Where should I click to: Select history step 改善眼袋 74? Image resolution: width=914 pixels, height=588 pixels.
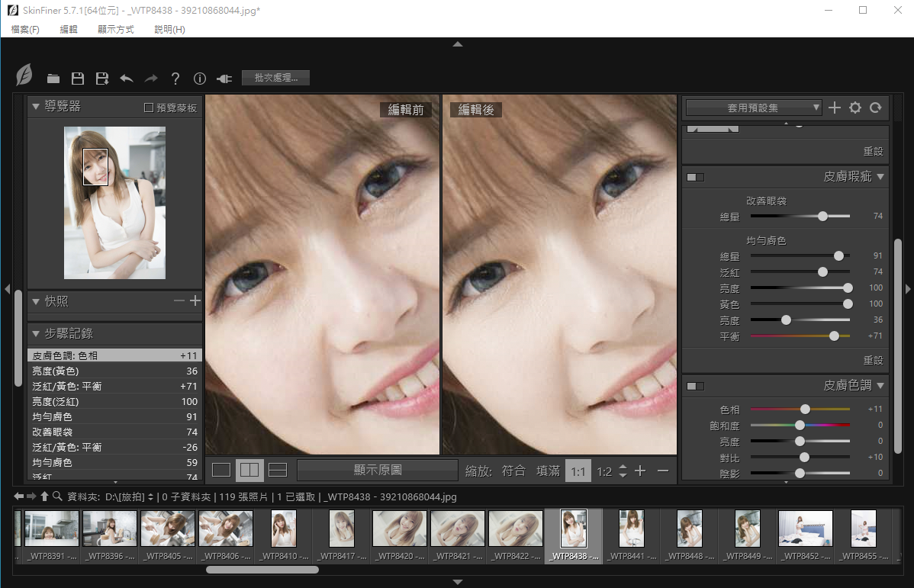click(x=115, y=432)
